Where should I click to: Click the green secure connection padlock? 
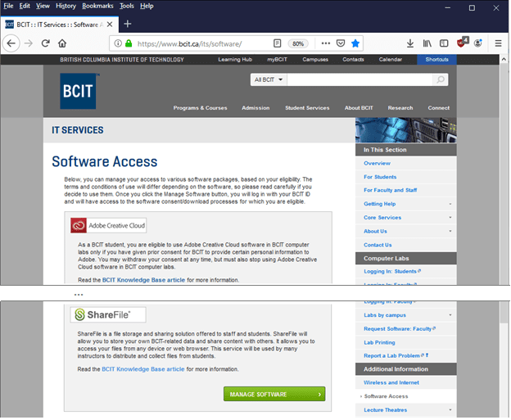coord(129,43)
